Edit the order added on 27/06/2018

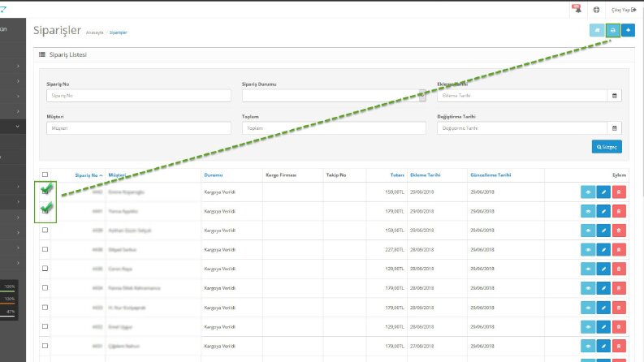click(603, 346)
